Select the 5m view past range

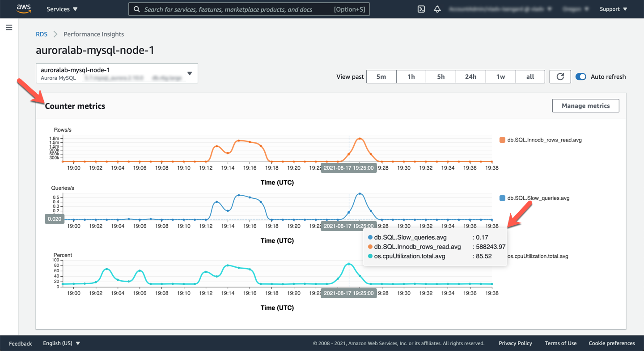381,77
